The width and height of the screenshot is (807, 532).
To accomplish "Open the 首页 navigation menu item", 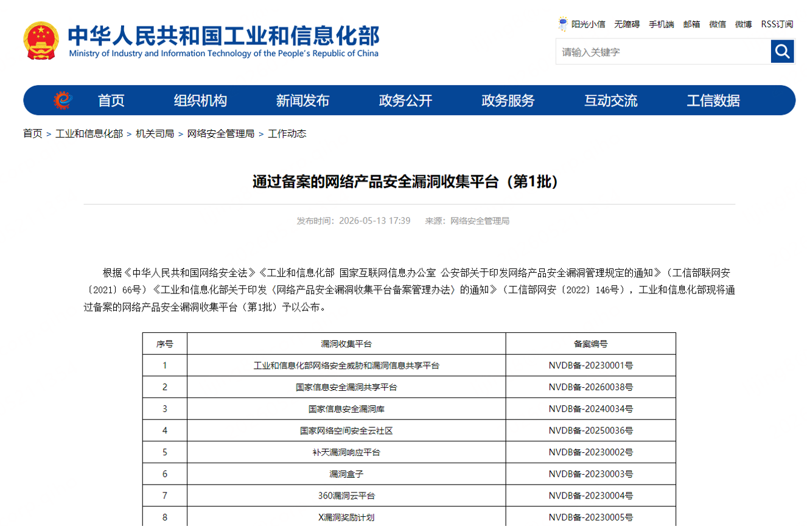I will click(111, 100).
